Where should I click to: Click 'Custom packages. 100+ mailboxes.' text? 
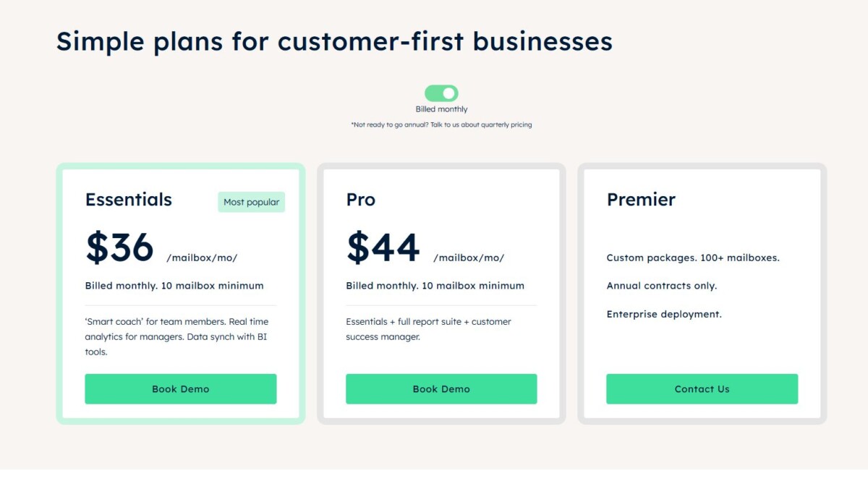point(693,258)
